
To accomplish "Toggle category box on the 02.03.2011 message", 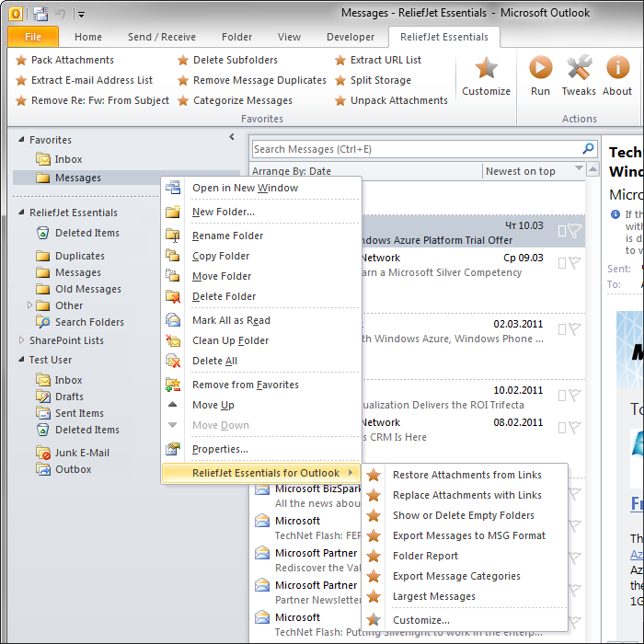I will tap(562, 329).
